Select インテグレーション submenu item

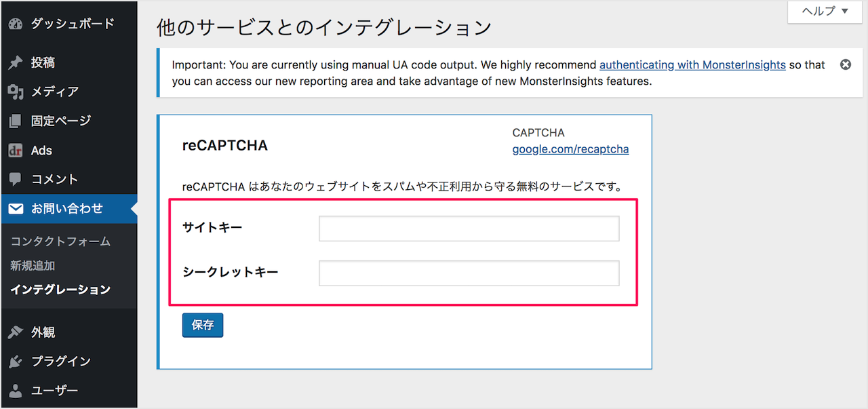(x=60, y=290)
